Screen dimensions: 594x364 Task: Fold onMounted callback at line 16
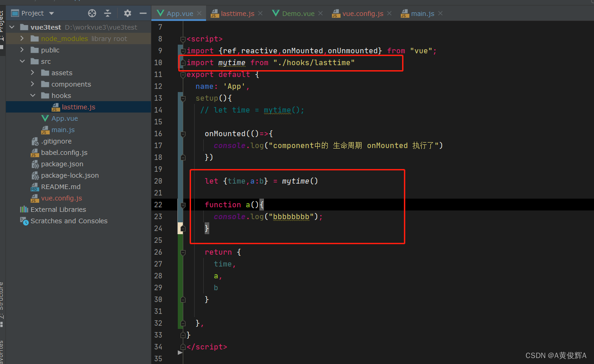pyautogui.click(x=183, y=134)
